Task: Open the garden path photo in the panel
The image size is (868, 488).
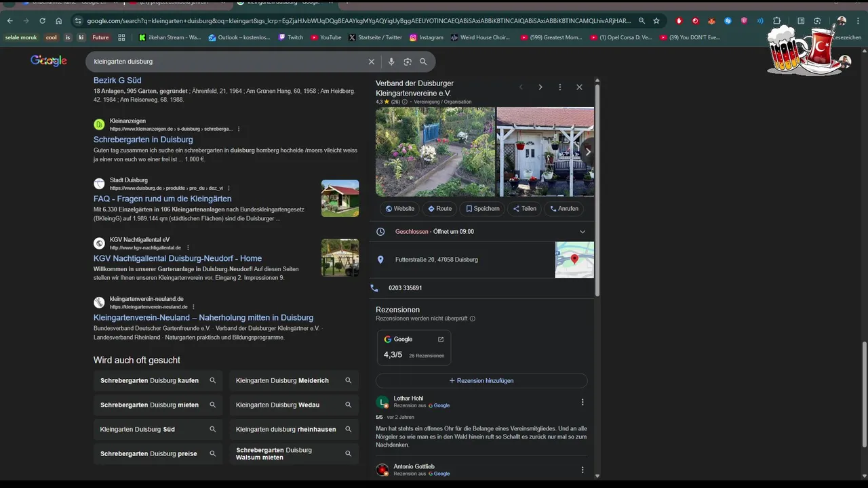Action: (435, 152)
